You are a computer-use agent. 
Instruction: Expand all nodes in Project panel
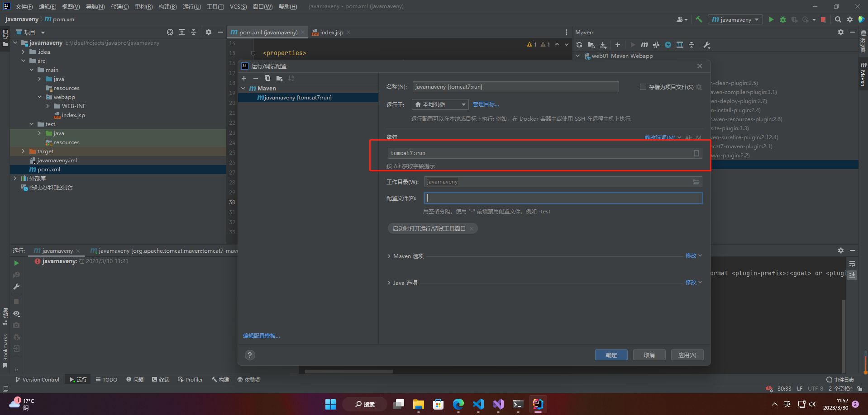point(182,32)
